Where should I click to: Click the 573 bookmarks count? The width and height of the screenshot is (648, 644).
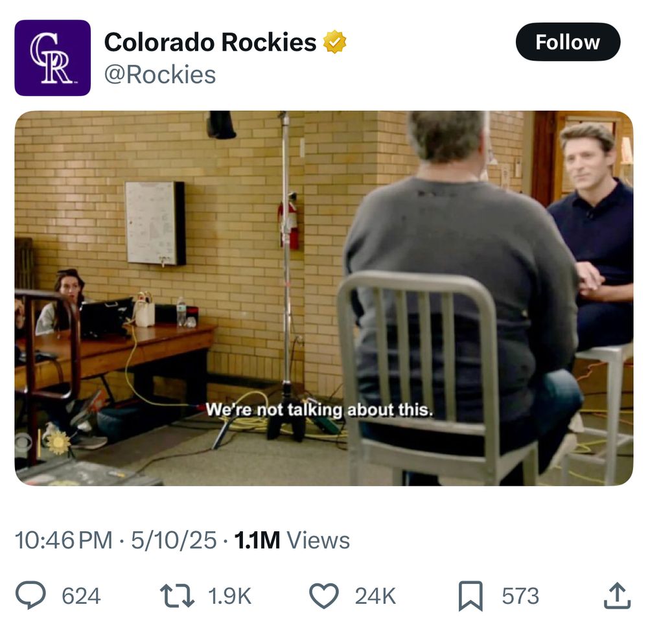[x=520, y=596]
